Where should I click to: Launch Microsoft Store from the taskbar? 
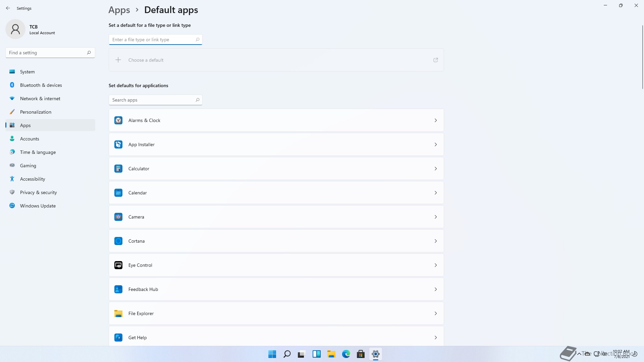tap(361, 354)
